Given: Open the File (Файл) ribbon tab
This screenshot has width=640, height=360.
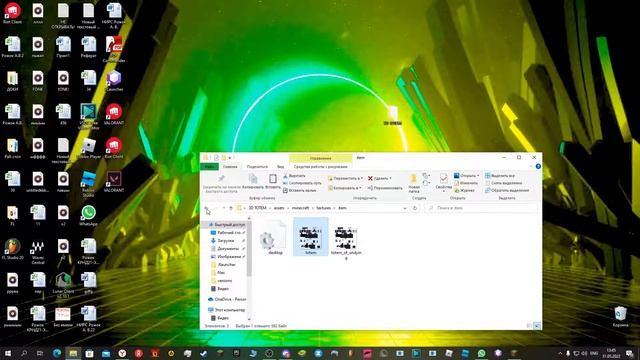Looking at the screenshot, I should tap(209, 167).
